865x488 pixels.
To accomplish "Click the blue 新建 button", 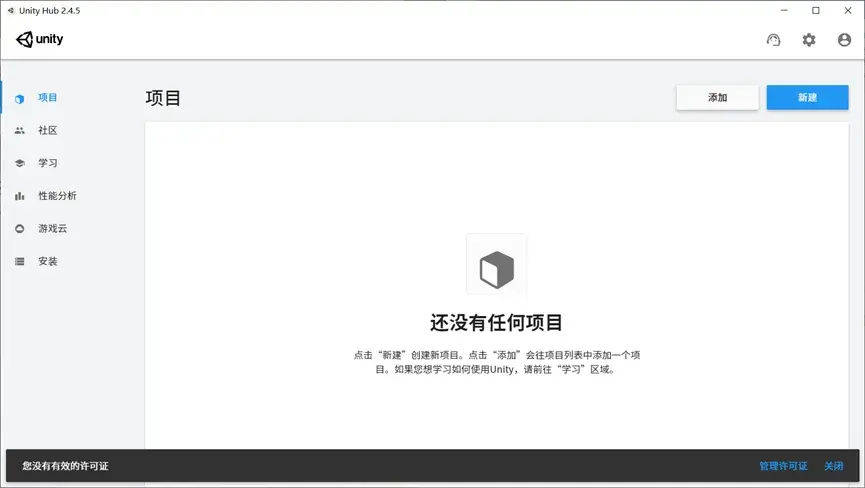I will click(x=808, y=98).
